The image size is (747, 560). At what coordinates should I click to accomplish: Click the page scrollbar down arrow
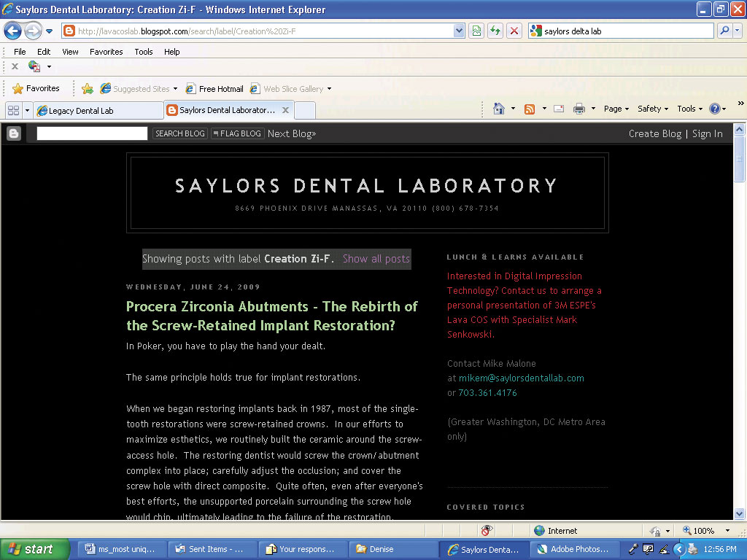tap(740, 514)
